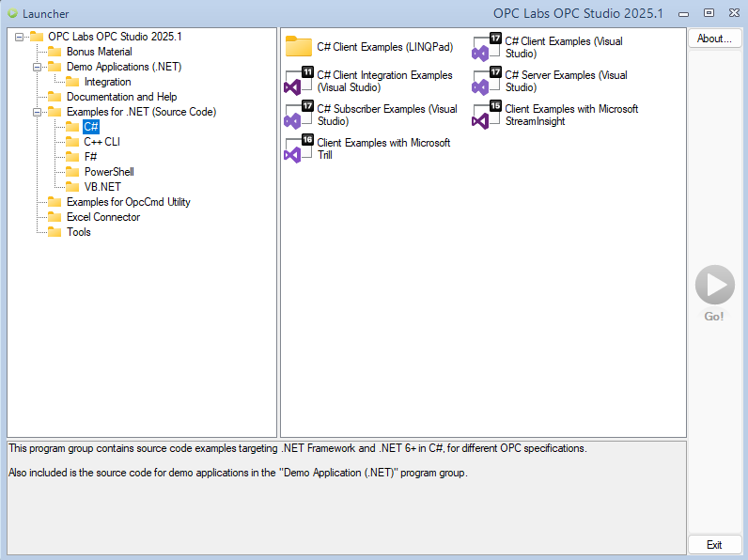The height and width of the screenshot is (560, 748).
Task: Open C# Server Examples solution icon
Action: point(487,82)
